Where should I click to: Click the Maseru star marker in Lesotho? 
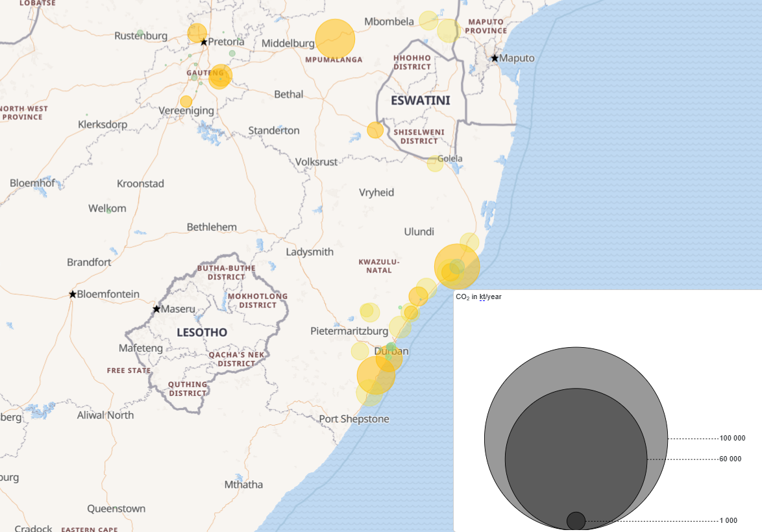156,309
